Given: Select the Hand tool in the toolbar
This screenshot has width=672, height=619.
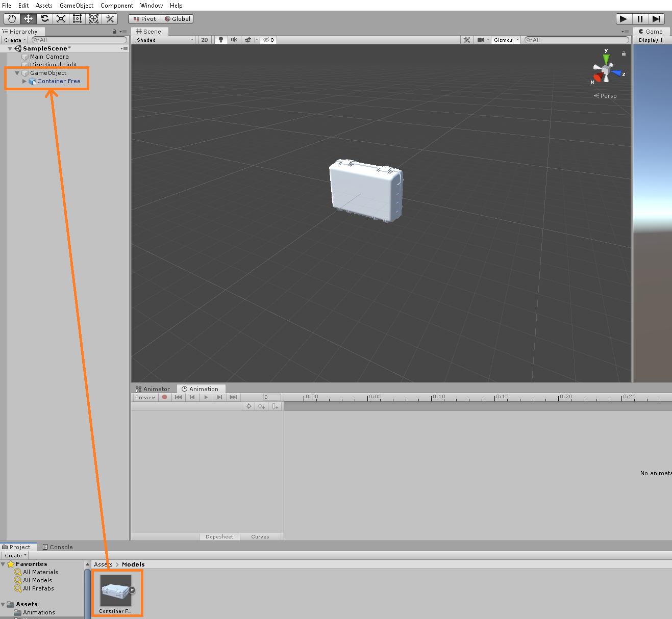Looking at the screenshot, I should click(11, 18).
